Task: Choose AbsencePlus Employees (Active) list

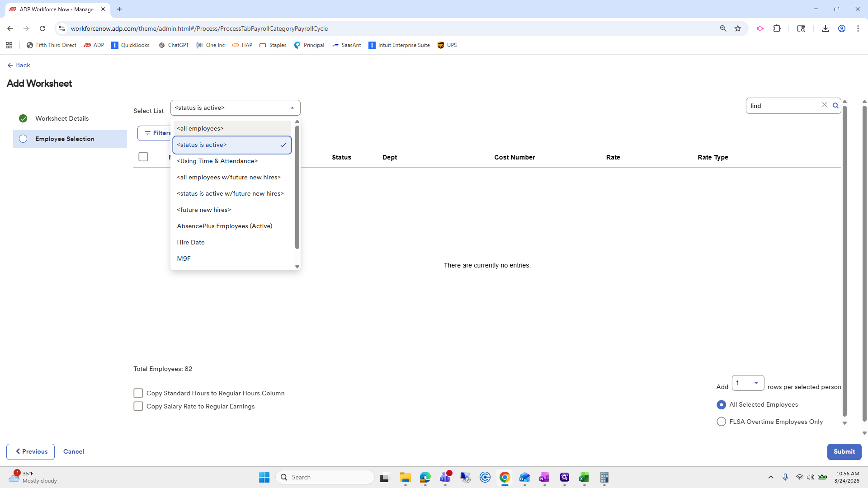Action: point(232,226)
